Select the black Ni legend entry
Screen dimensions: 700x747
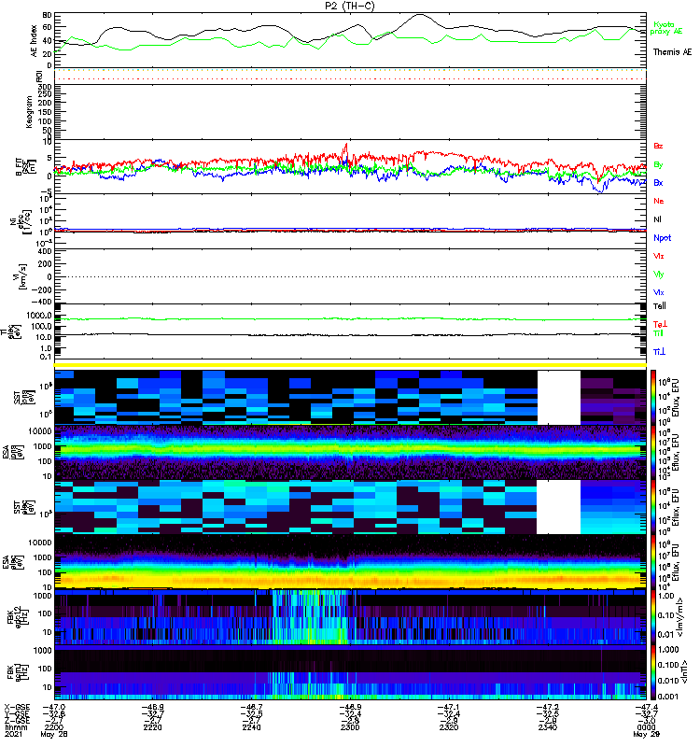click(x=657, y=219)
